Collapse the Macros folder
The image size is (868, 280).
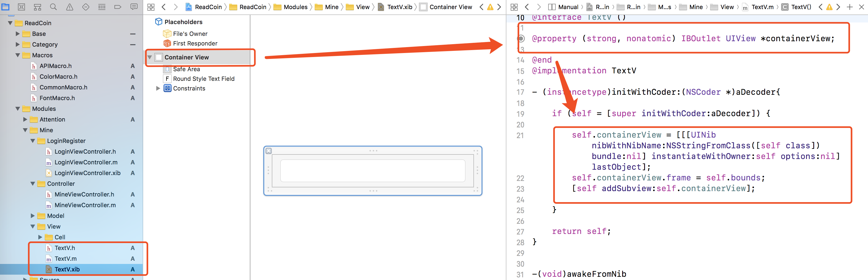click(x=17, y=55)
